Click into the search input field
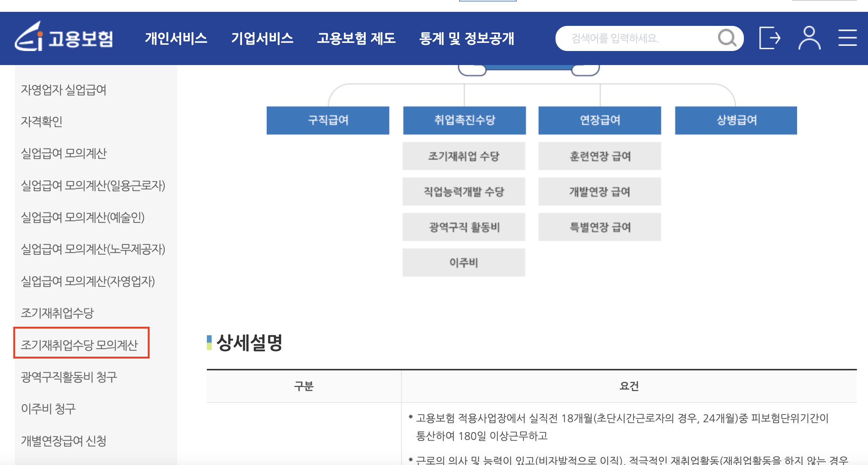The image size is (868, 465). (635, 38)
